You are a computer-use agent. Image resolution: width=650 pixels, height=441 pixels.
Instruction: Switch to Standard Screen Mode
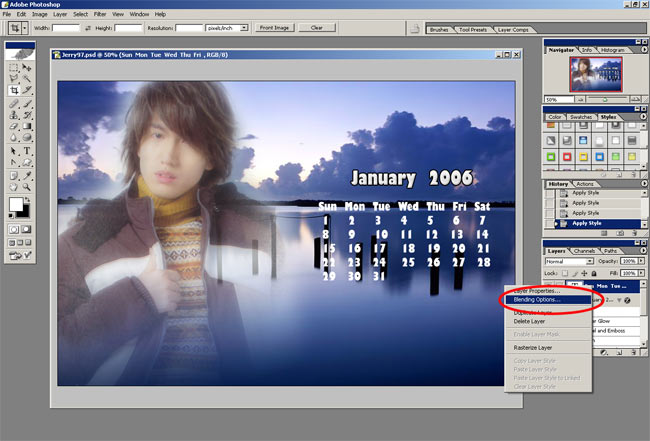(12, 242)
